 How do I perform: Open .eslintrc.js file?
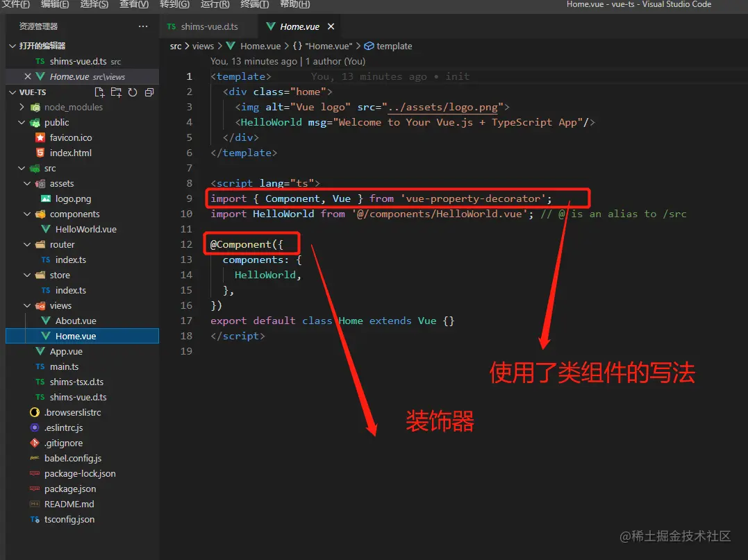tap(82, 427)
